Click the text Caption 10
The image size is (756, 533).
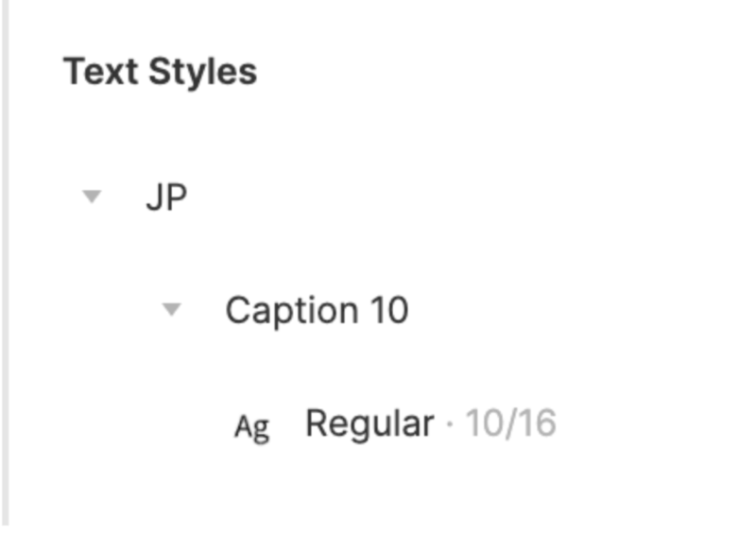pos(317,310)
